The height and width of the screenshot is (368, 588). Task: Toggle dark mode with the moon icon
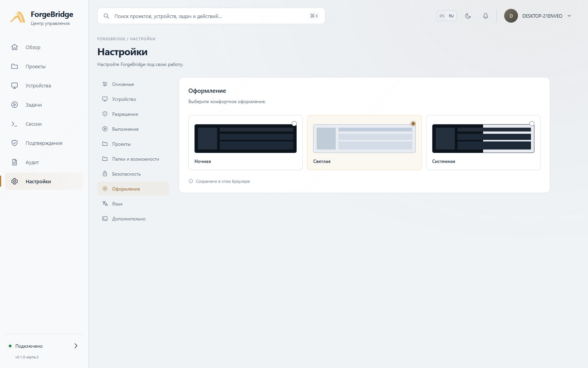coord(468,16)
